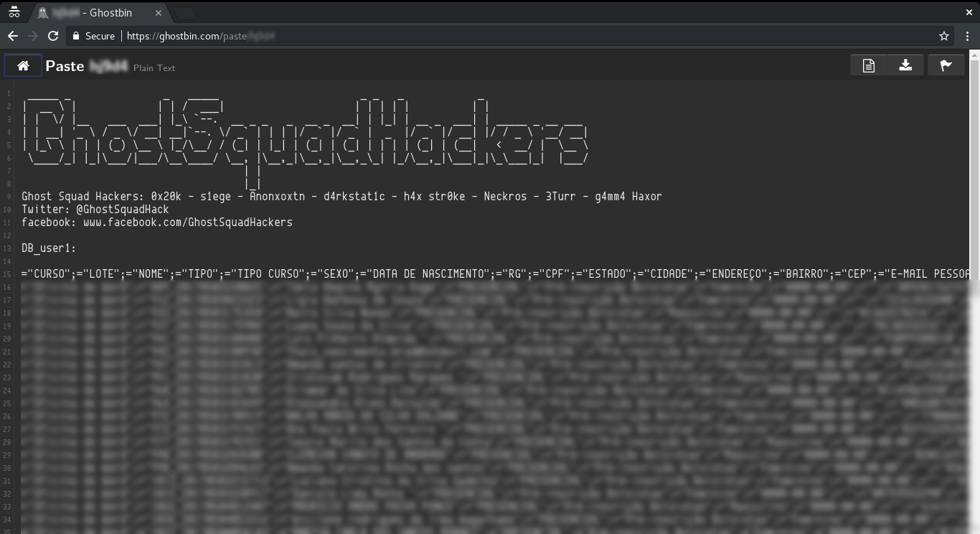Report paste with the flag icon
Viewport: 980px width, 534px height.
point(946,66)
